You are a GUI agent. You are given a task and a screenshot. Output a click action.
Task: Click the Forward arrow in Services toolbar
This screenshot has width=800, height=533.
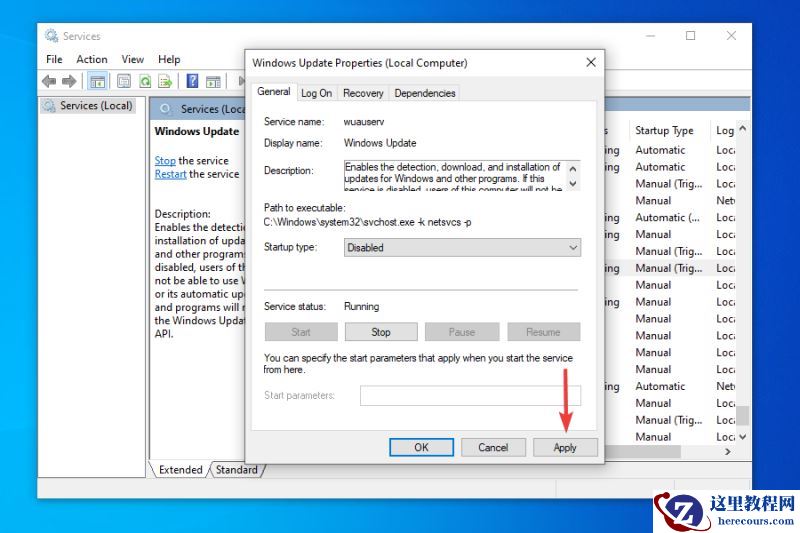[69, 81]
